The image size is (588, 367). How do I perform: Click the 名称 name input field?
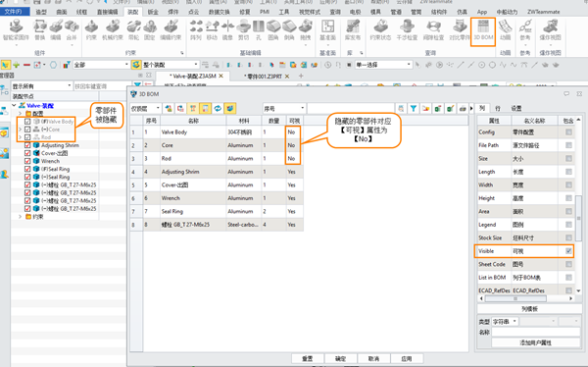(x=535, y=332)
